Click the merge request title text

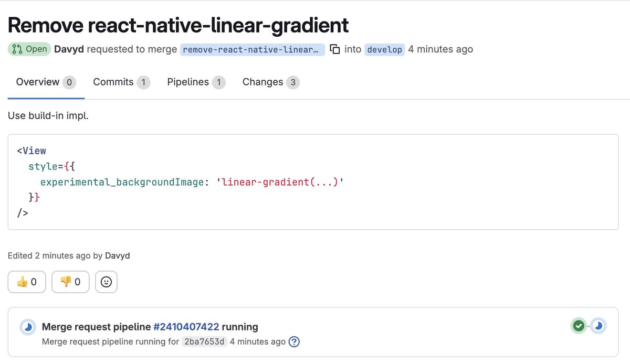(x=178, y=25)
